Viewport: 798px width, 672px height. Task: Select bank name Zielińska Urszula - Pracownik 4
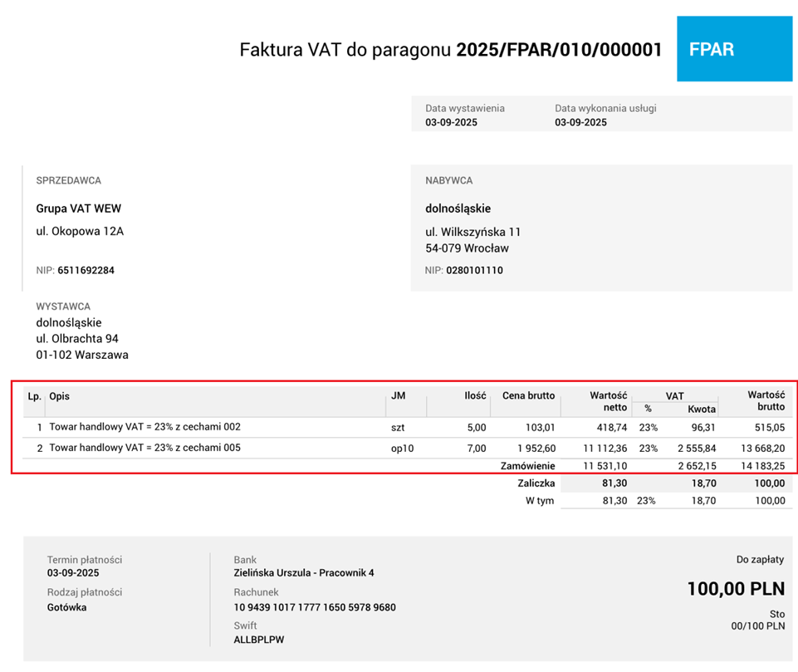coord(304,572)
